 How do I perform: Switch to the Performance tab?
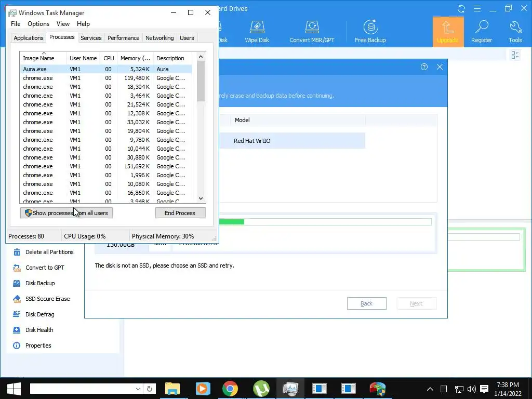pos(124,38)
